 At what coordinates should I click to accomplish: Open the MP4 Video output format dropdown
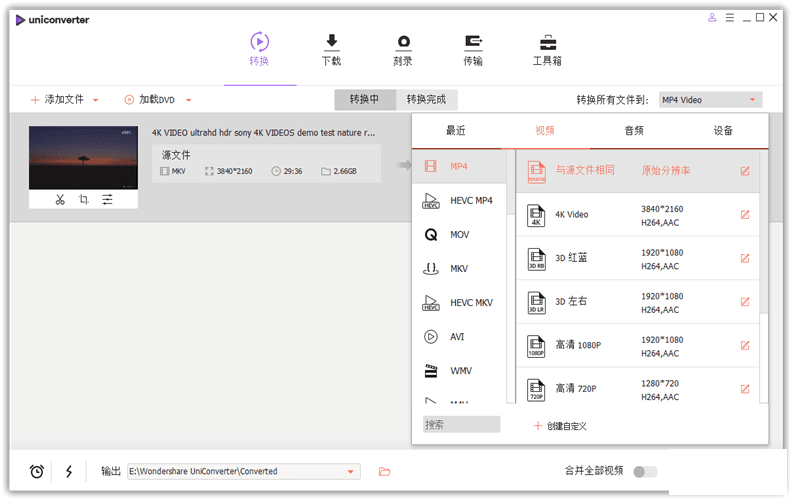tap(711, 100)
